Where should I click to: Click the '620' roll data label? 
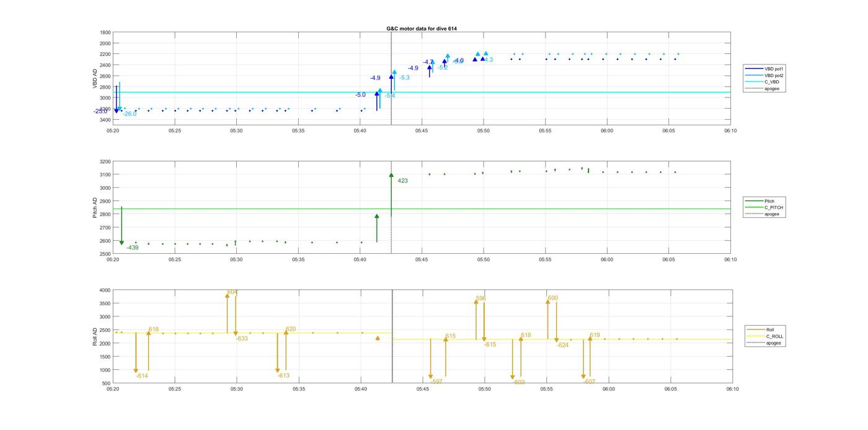point(291,329)
